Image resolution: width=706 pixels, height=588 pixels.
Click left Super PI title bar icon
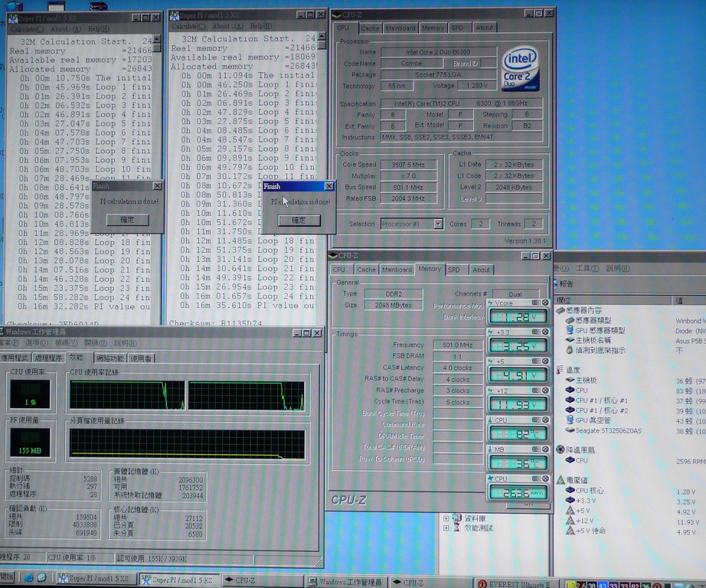point(12,18)
